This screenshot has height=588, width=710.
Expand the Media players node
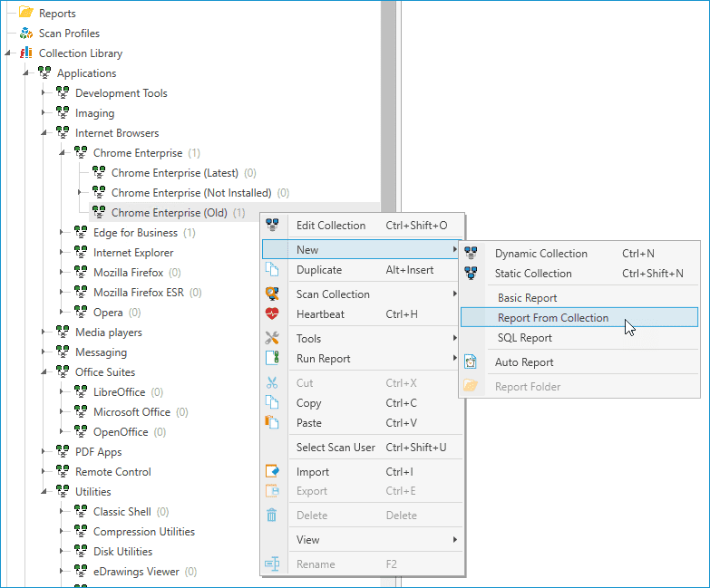click(x=44, y=332)
